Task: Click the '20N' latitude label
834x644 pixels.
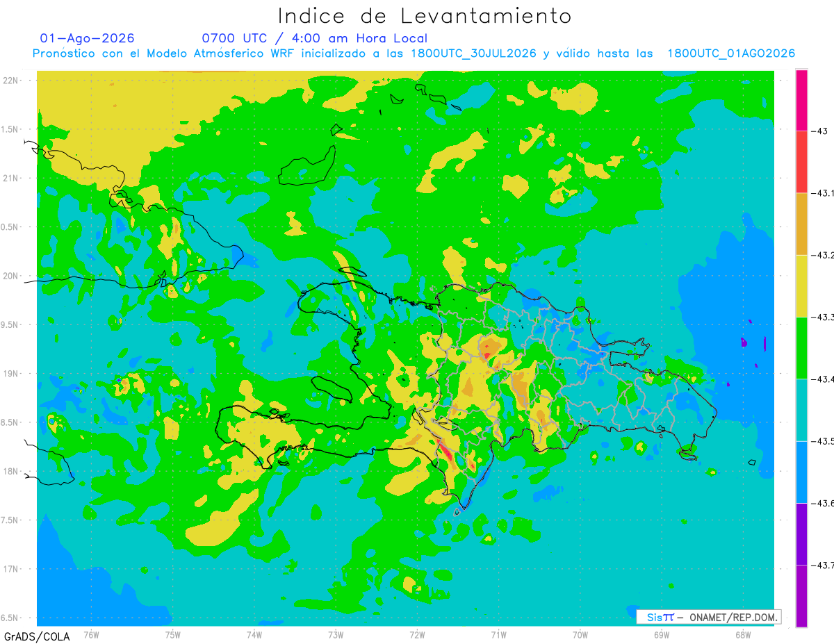Action: (12, 276)
